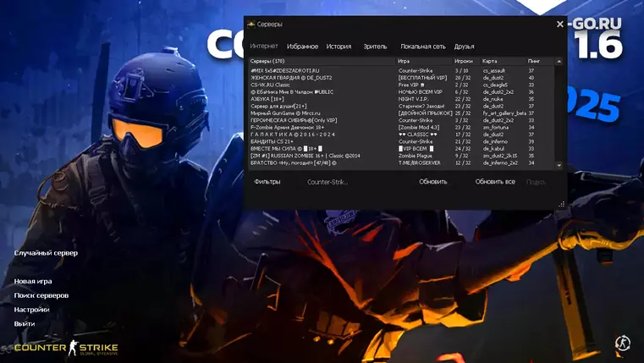Screen dimensions: 644x363
Task: Sort servers by the Игроки column
Action: (466, 61)
